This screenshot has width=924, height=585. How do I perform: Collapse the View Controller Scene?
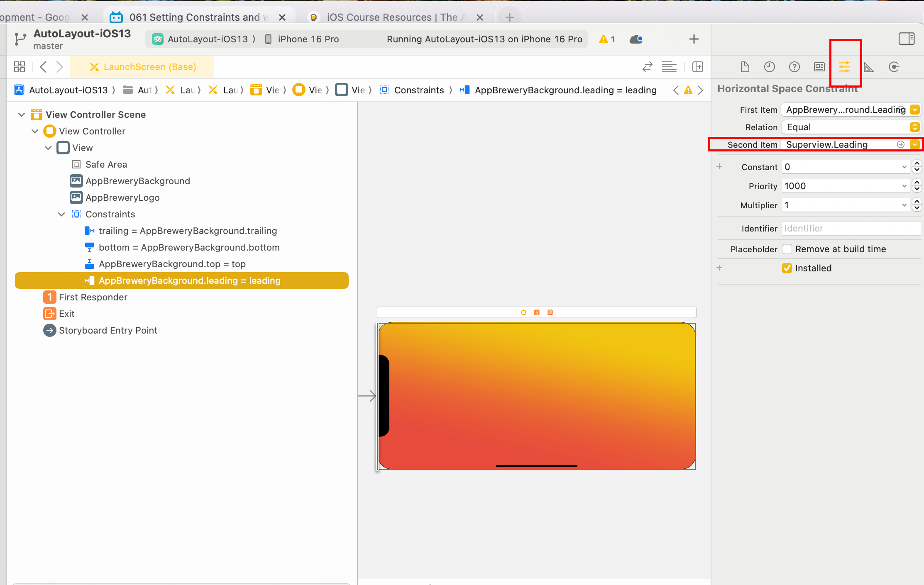(x=22, y=115)
